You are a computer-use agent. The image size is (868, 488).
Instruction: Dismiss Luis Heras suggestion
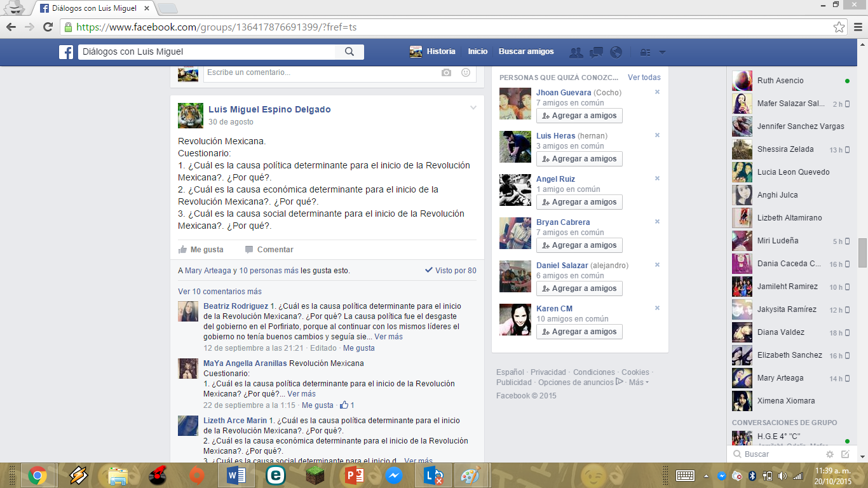pyautogui.click(x=657, y=135)
